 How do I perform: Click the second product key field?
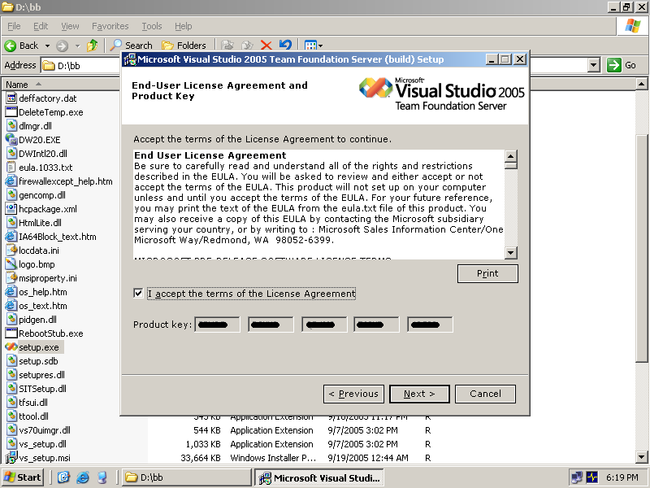270,324
